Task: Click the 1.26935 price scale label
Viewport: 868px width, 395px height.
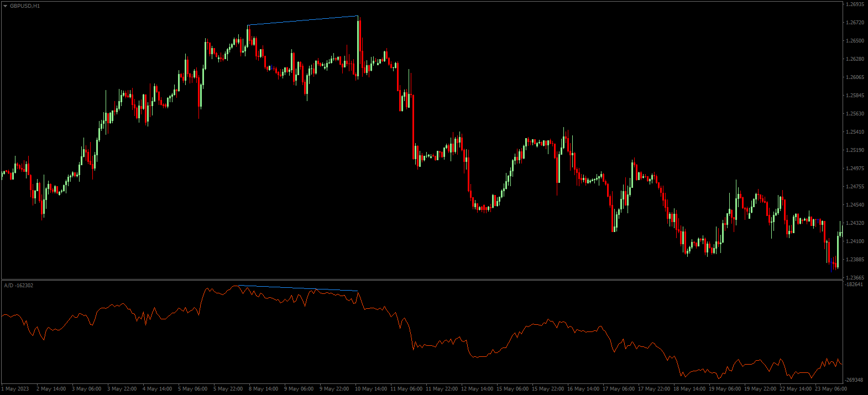Action: pos(855,4)
